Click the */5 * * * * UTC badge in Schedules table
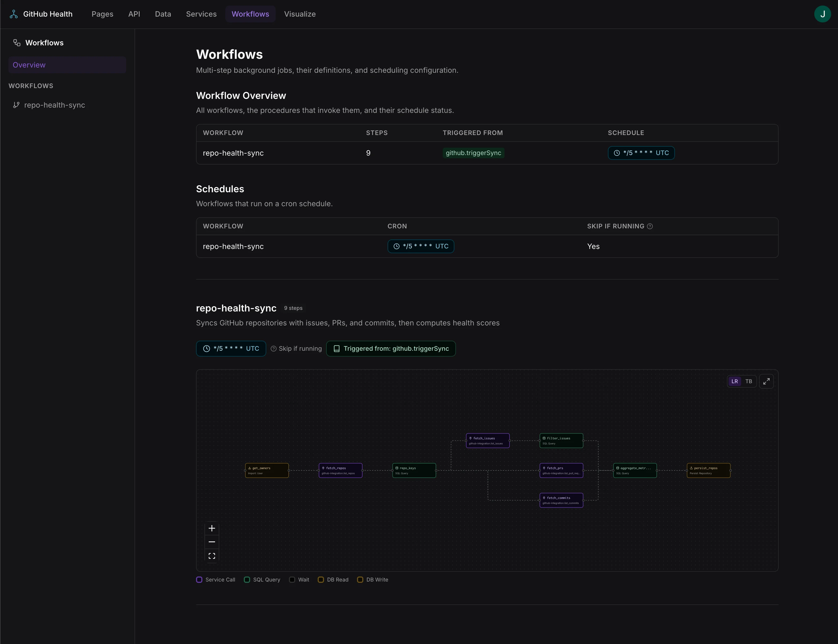Viewport: 838px width, 644px height. click(x=421, y=247)
